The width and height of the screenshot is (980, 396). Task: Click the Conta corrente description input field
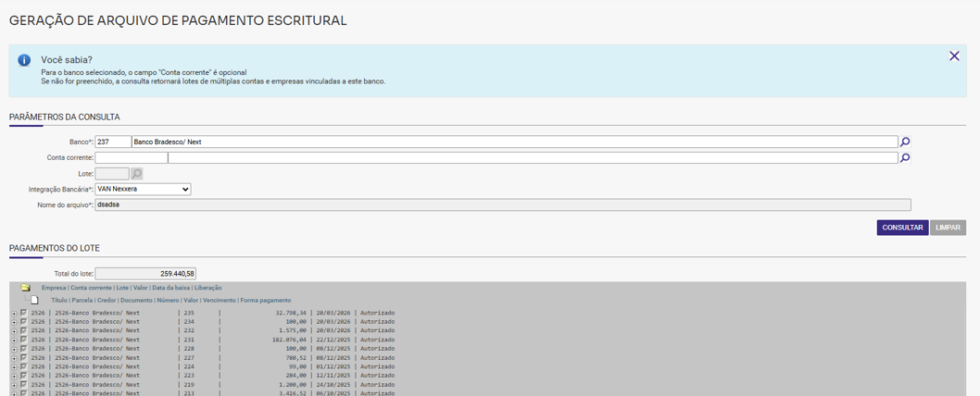point(534,158)
